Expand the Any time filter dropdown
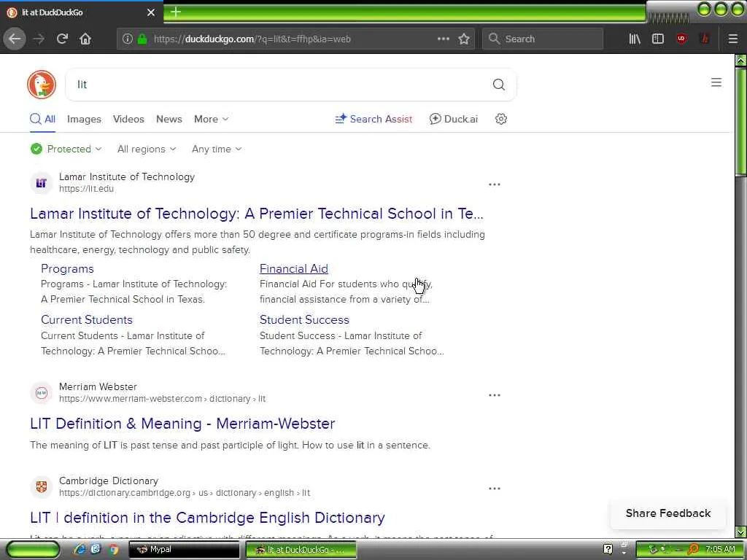The image size is (747, 560). [217, 149]
